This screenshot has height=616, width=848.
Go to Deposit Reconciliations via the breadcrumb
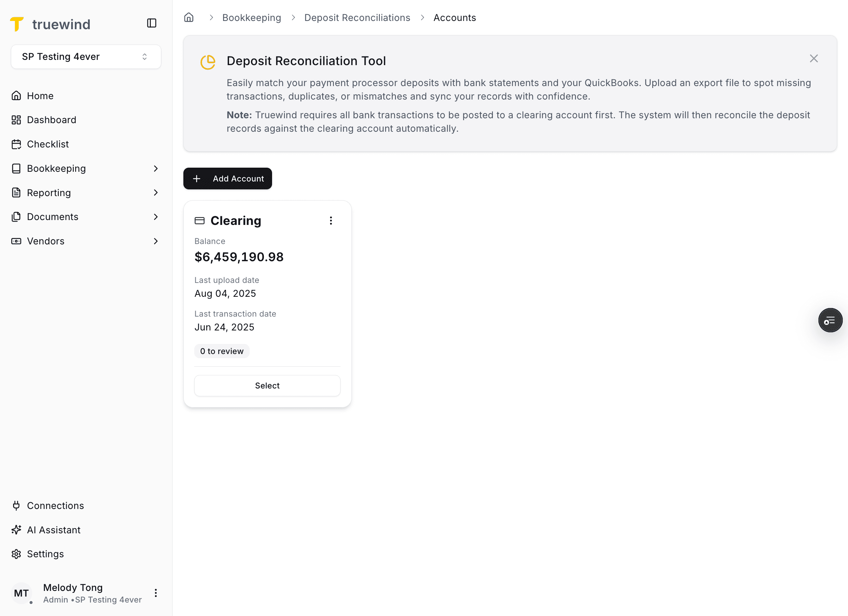357,17
